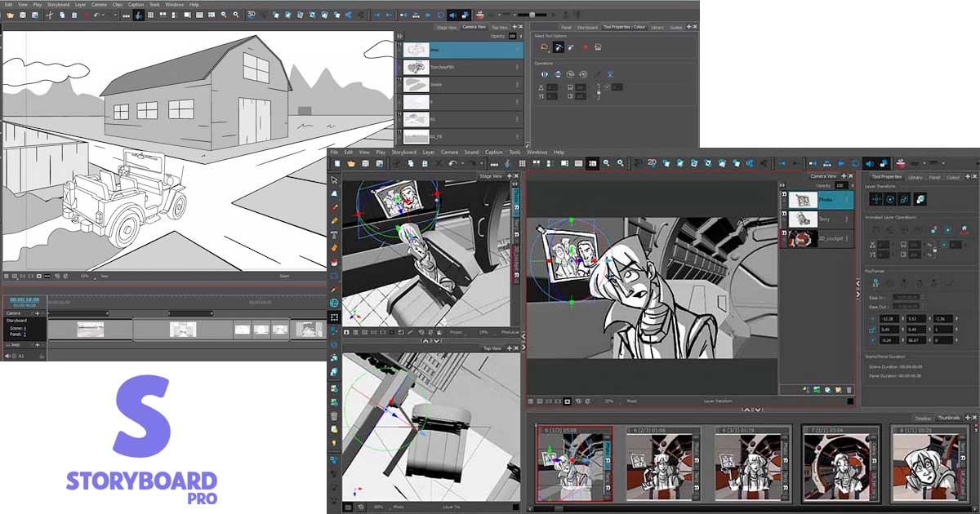Click the delete layer trash icon below layer list
Screen dimensions: 980x514
(x=849, y=390)
